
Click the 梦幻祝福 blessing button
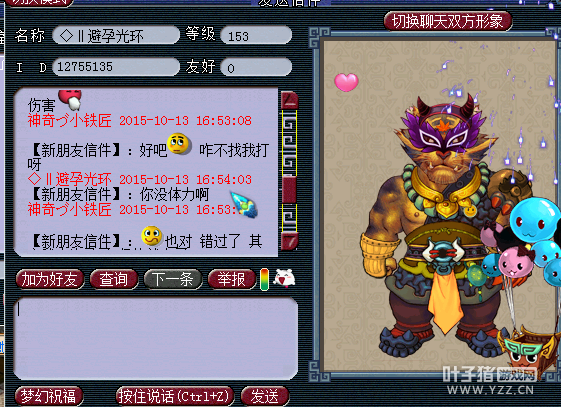(x=49, y=396)
